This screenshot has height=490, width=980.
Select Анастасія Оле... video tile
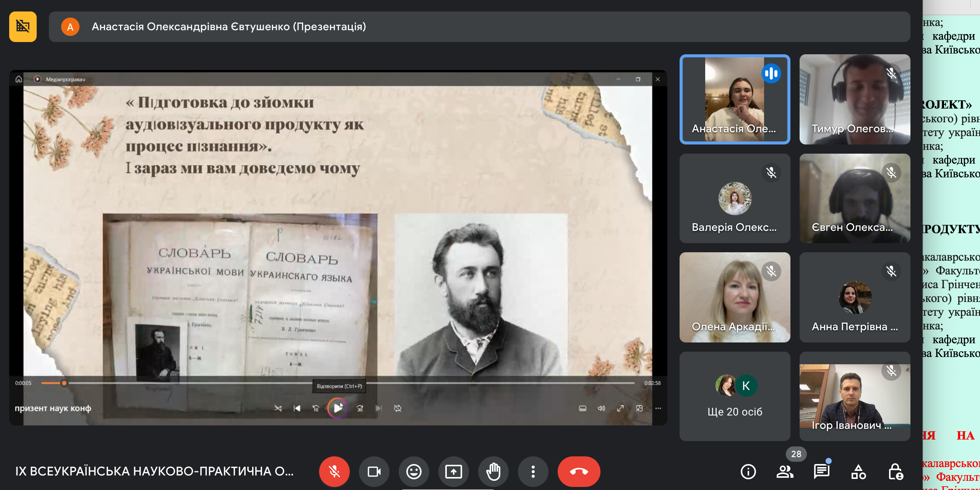click(x=735, y=99)
